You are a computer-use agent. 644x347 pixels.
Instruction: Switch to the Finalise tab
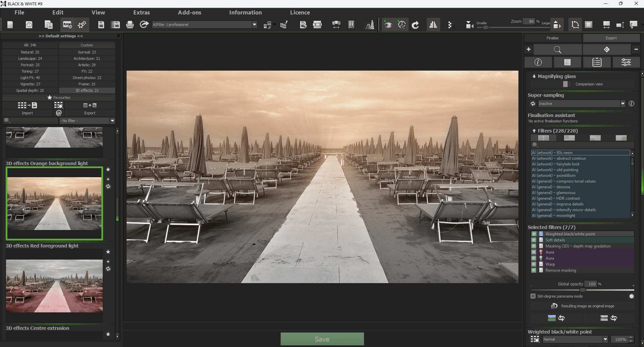click(x=553, y=38)
